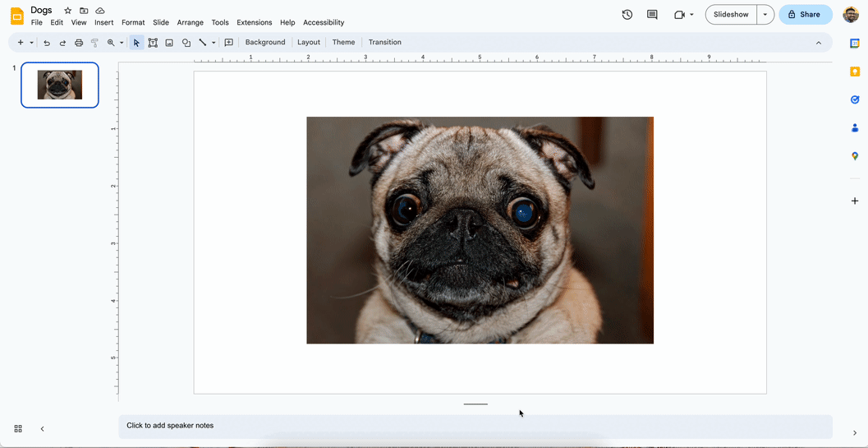The height and width of the screenshot is (448, 868).
Task: Click Get add-ons plus icon
Action: coord(855,201)
